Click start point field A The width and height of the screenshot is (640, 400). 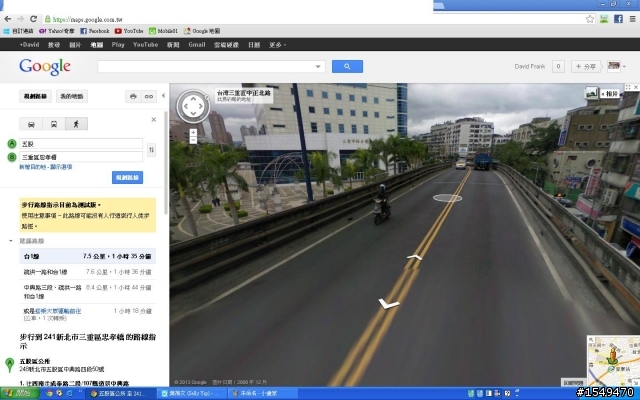(x=81, y=144)
